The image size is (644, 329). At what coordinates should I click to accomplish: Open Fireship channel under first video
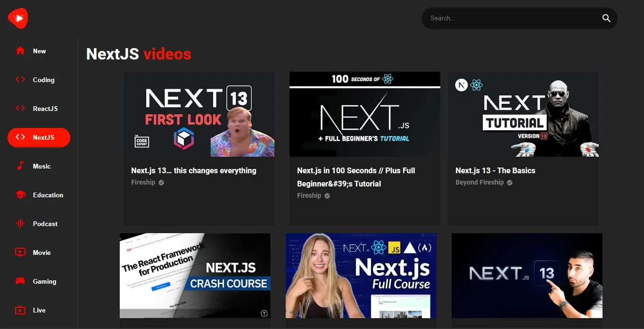coord(143,182)
